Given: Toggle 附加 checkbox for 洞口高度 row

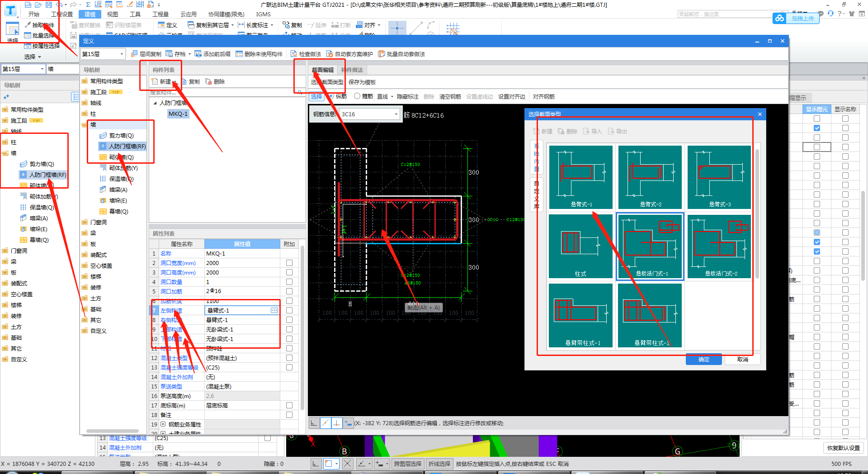Looking at the screenshot, I should click(289, 272).
